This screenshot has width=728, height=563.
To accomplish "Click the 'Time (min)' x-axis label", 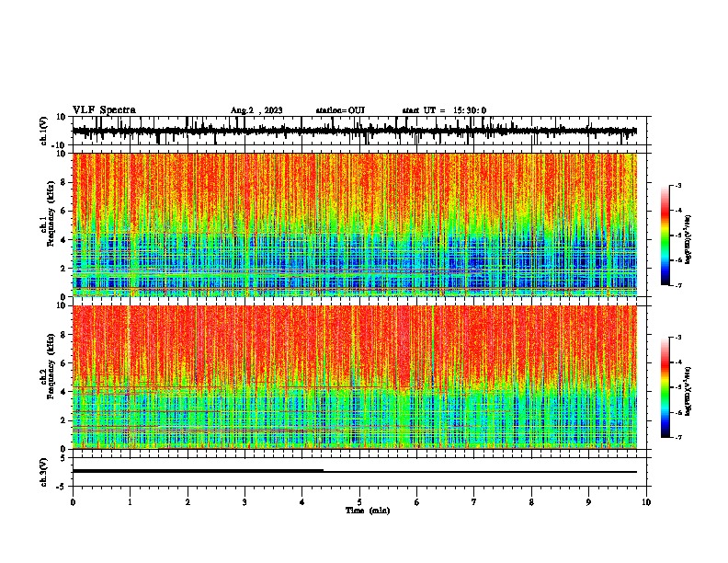I will [368, 511].
